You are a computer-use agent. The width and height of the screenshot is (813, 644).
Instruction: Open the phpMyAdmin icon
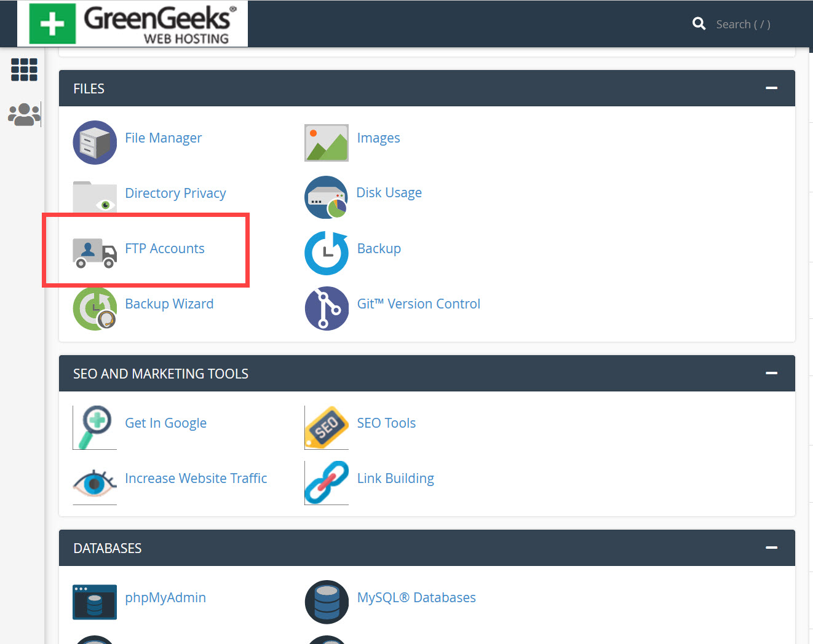coord(95,602)
